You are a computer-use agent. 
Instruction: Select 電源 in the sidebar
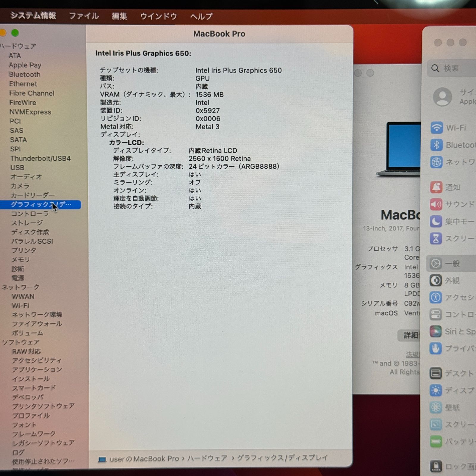pos(18,278)
